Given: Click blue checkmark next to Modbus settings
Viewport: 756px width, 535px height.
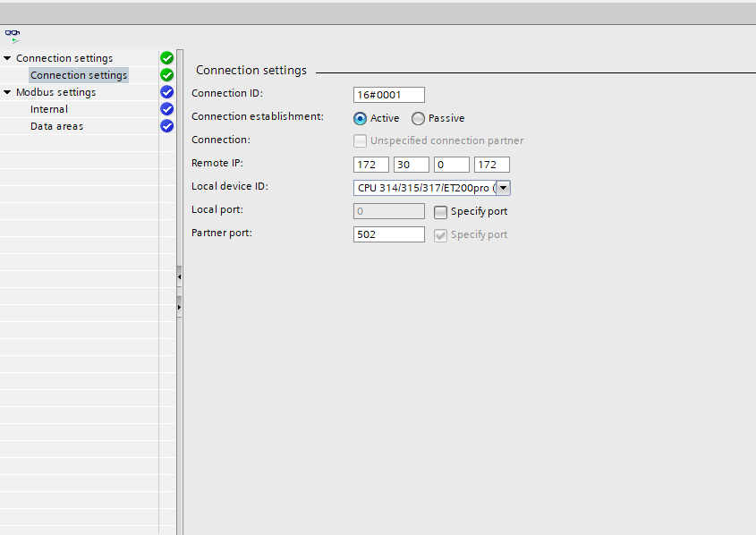Looking at the screenshot, I should point(166,92).
